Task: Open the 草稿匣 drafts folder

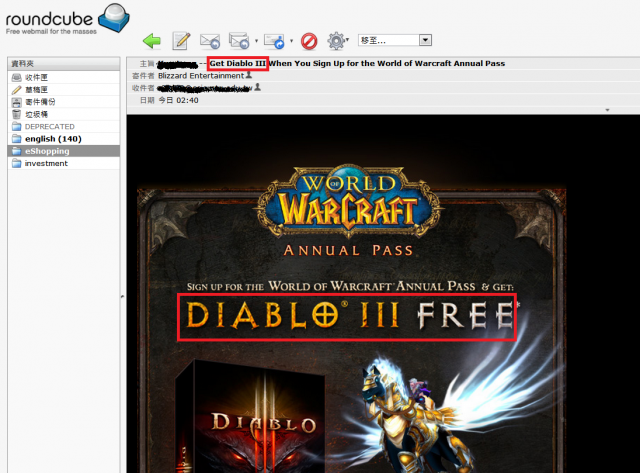Action: [x=64, y=90]
